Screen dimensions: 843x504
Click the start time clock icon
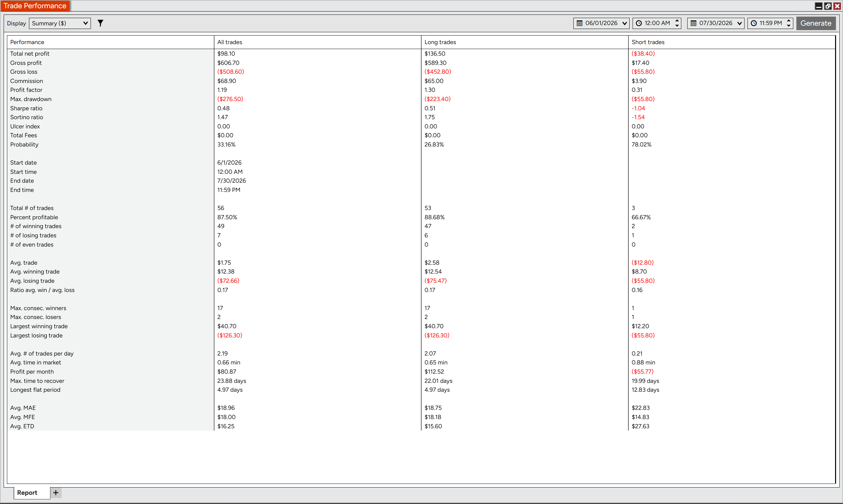639,23
